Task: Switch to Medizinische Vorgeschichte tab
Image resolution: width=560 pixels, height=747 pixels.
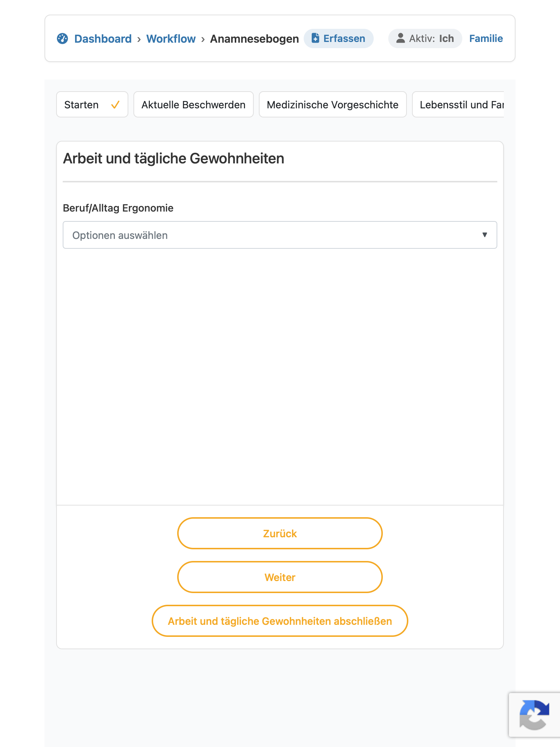Action: 332,104
